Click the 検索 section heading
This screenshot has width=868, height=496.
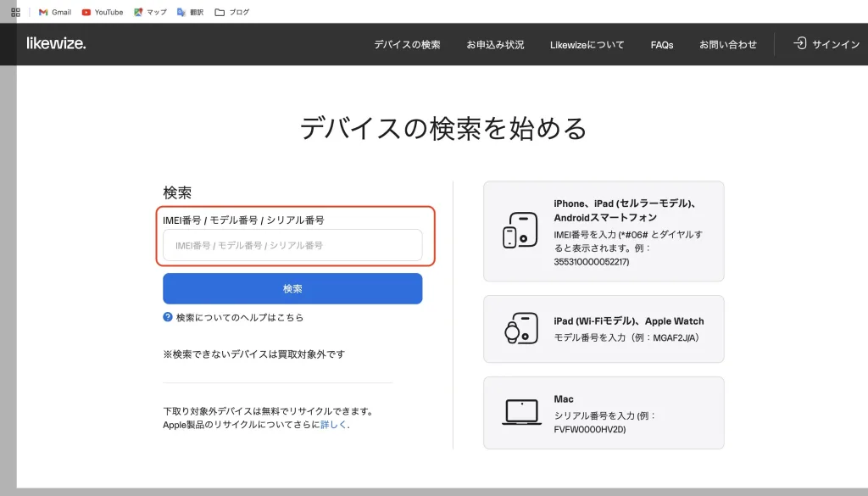(x=177, y=192)
